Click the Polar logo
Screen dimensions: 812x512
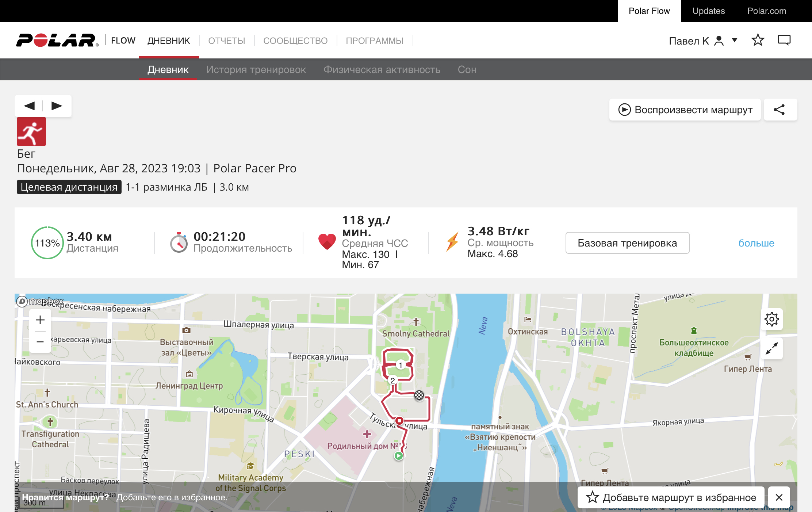57,40
